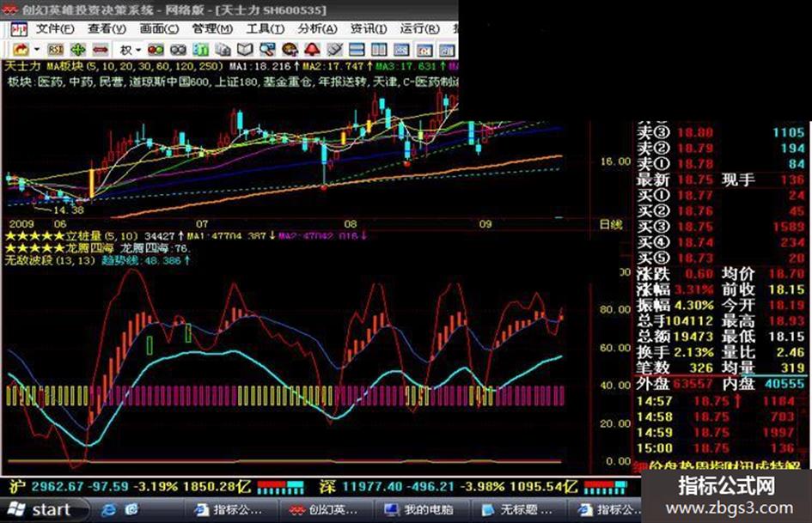Image resolution: width=812 pixels, height=523 pixels.
Task: Click the 深 up/down ratio bar indicator
Action: [606, 487]
